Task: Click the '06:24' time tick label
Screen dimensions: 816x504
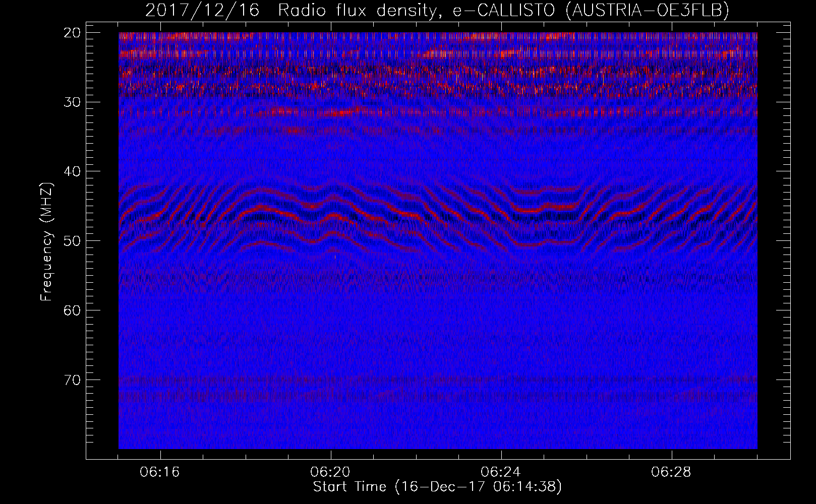Action: 501,472
